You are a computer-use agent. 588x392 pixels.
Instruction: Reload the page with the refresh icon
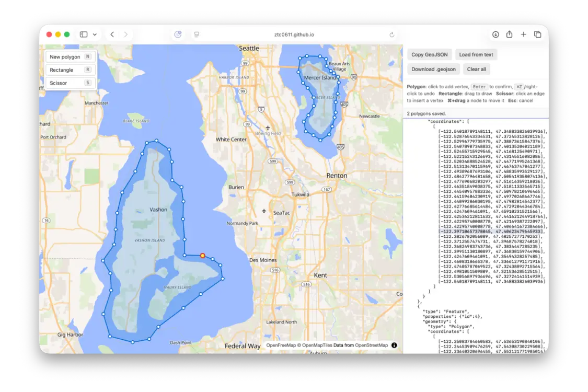click(392, 34)
